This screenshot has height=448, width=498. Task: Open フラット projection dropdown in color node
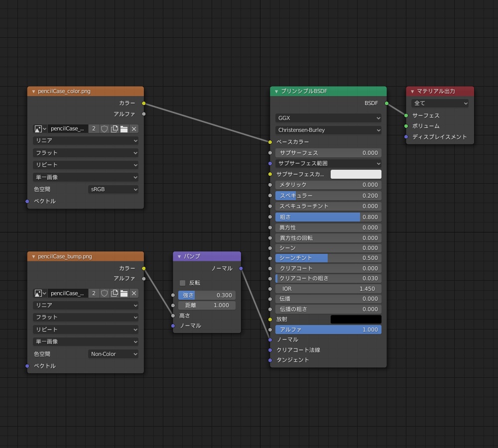click(86, 153)
